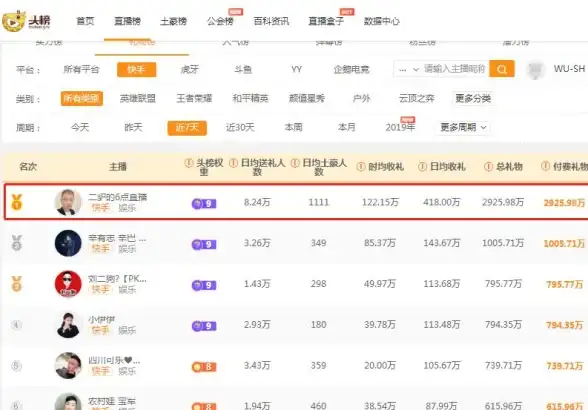588x410 pixels.
Task: Filter by 和平精英 category
Action: click(250, 98)
